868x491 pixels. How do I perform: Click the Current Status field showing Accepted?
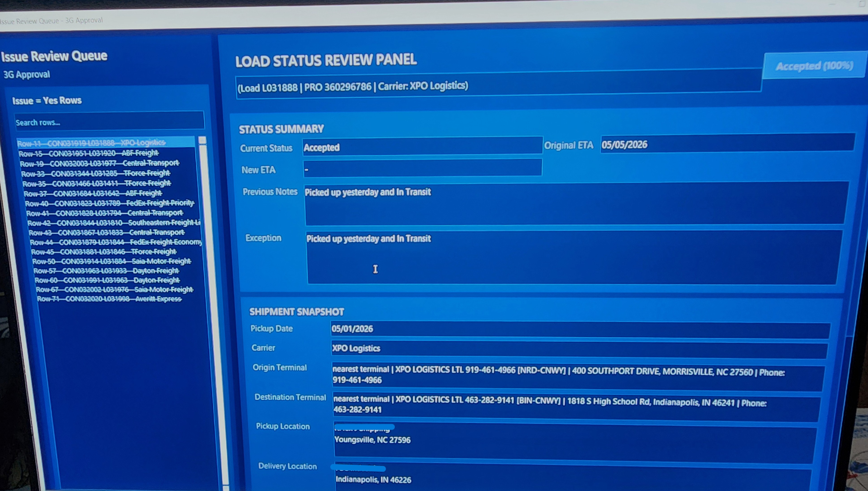pos(422,146)
